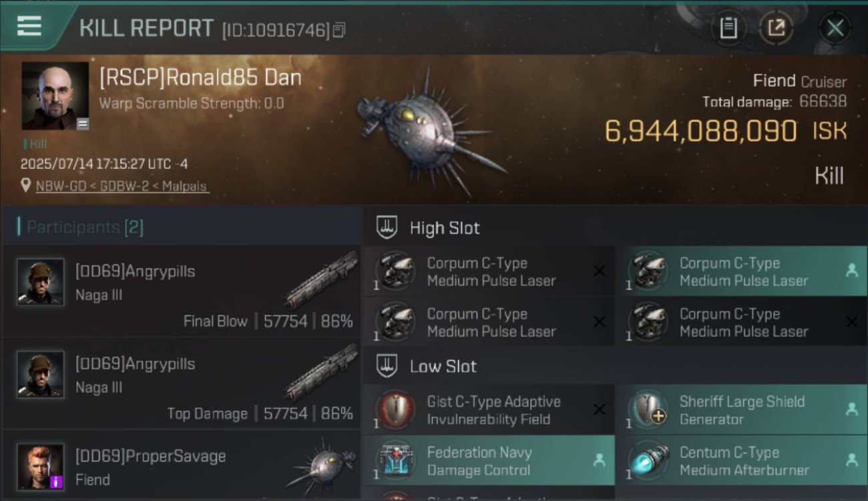
Task: Select the Centum C-Type Medium Afterburner icon
Action: [649, 460]
